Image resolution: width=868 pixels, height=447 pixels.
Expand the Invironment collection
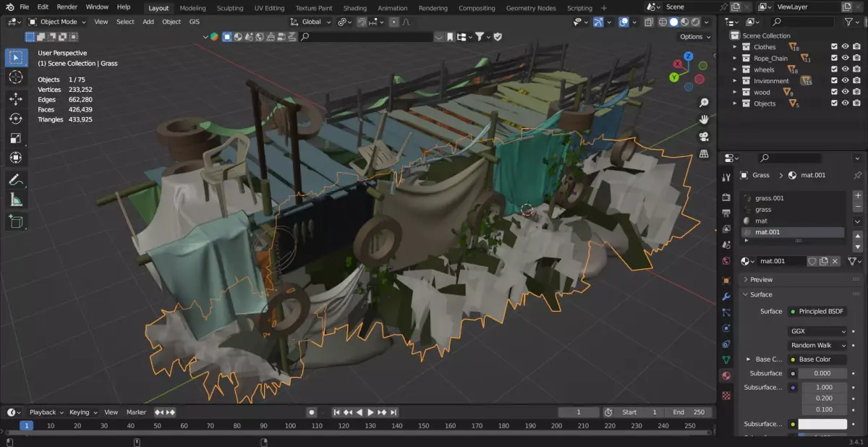click(x=736, y=81)
